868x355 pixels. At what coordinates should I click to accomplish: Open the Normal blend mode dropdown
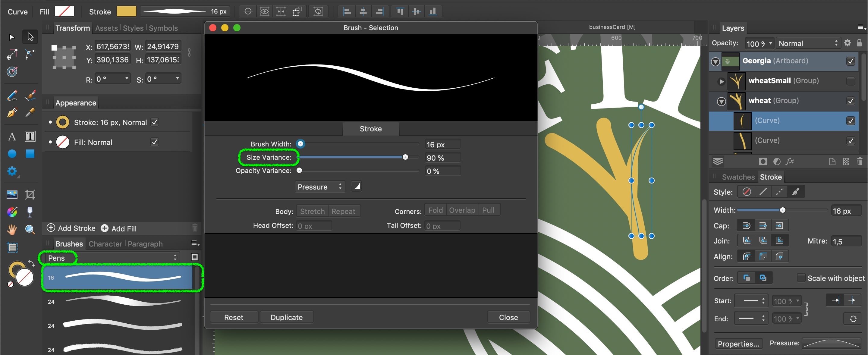[x=808, y=43]
